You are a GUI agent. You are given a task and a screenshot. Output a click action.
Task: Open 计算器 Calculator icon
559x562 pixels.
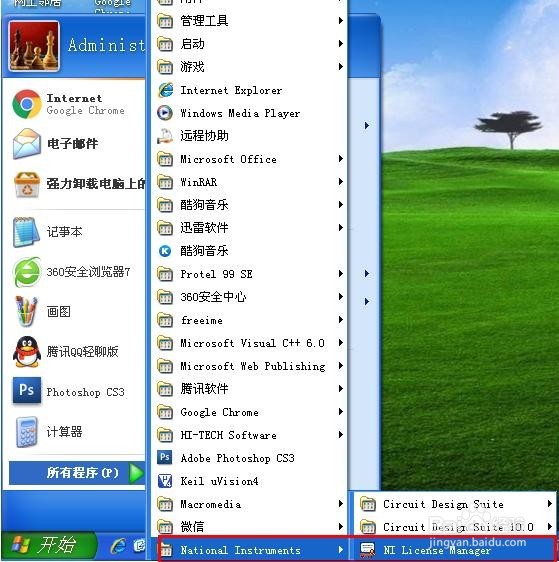(27, 432)
